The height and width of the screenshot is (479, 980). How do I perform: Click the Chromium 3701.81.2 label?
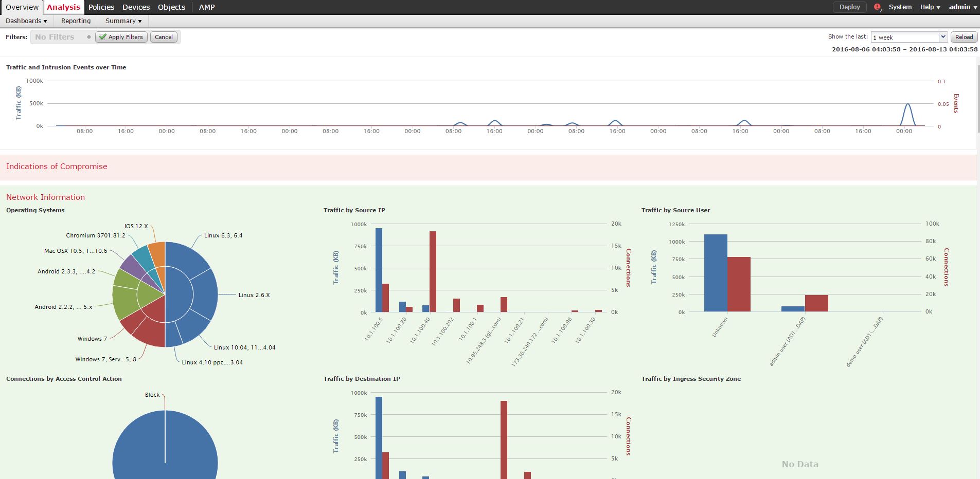click(96, 235)
